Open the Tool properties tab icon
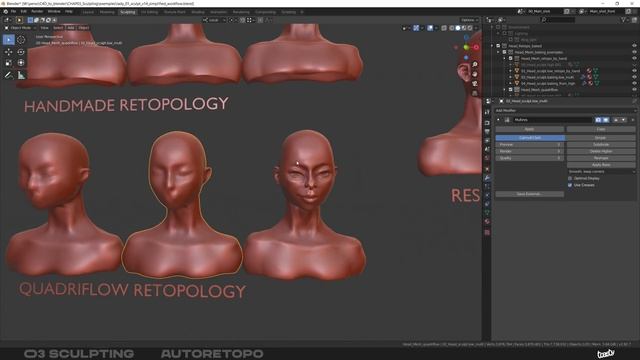Image resolution: width=640 pixels, height=360 pixels. pyautogui.click(x=487, y=112)
